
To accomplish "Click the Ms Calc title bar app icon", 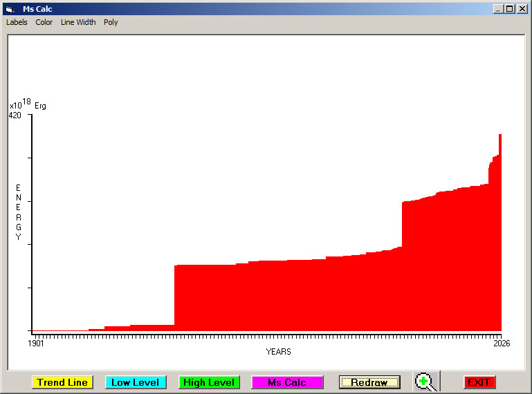I will click(9, 9).
